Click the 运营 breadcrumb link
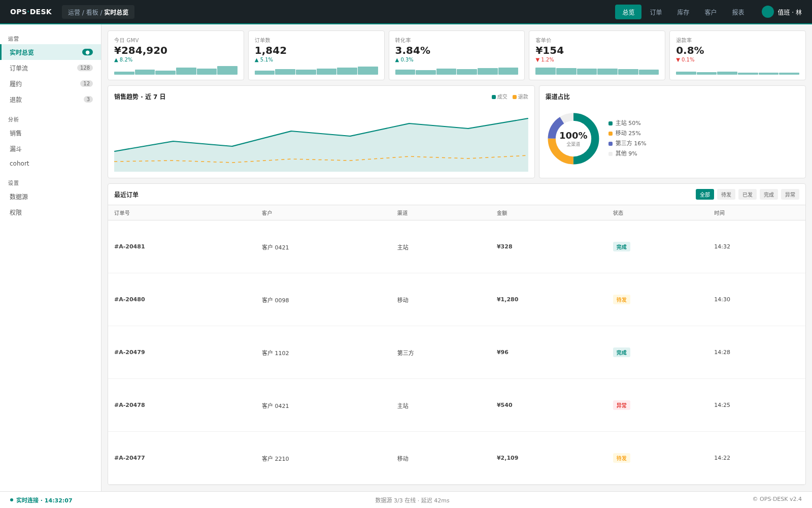Viewport: 812px width, 508px height. click(x=74, y=12)
